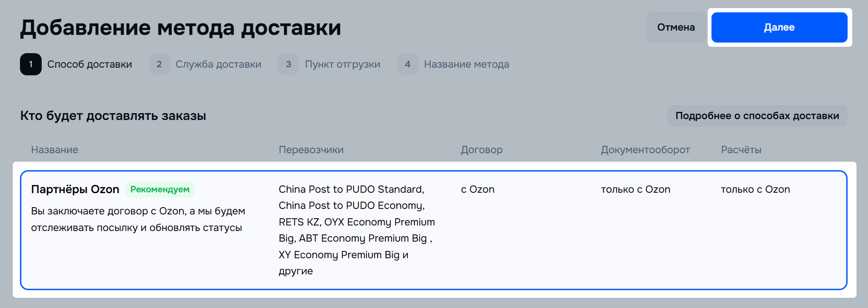Click the Расчёты column header
This screenshot has height=308, width=868.
pyautogui.click(x=741, y=150)
